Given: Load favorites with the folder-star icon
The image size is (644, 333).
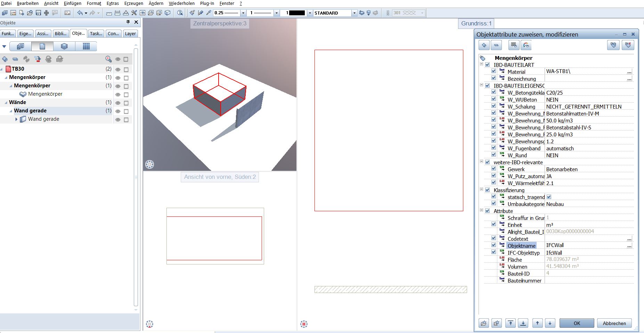Looking at the screenshot, I should (x=484, y=323).
